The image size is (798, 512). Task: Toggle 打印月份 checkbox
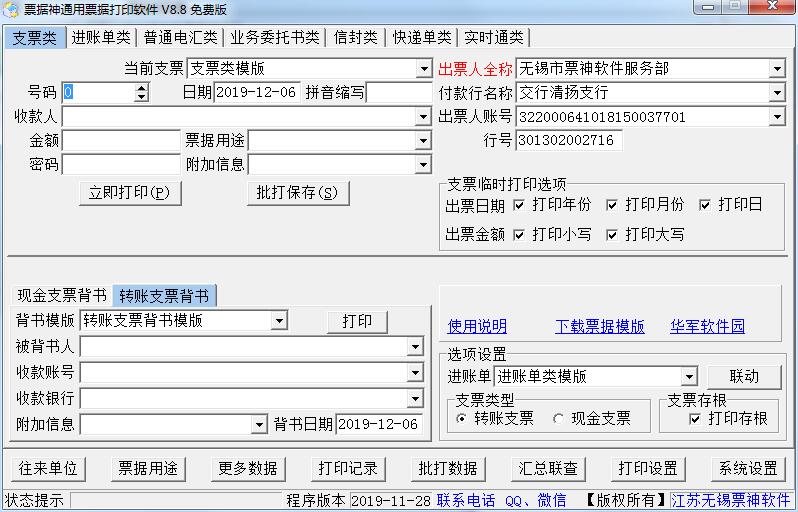[x=612, y=205]
